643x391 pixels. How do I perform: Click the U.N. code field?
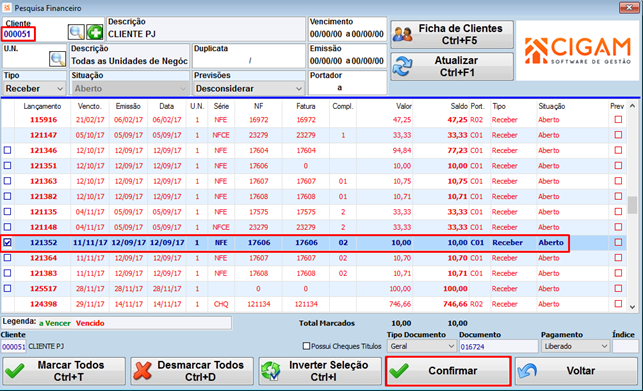point(25,60)
